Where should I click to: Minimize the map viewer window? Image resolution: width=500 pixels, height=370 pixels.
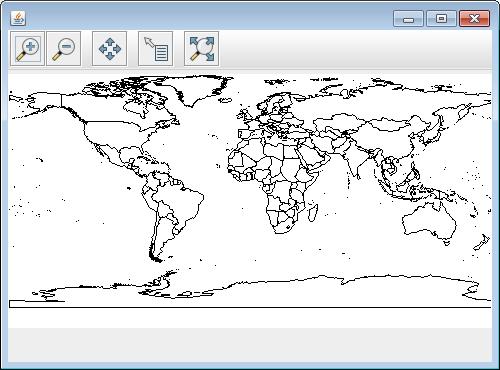tap(408, 18)
